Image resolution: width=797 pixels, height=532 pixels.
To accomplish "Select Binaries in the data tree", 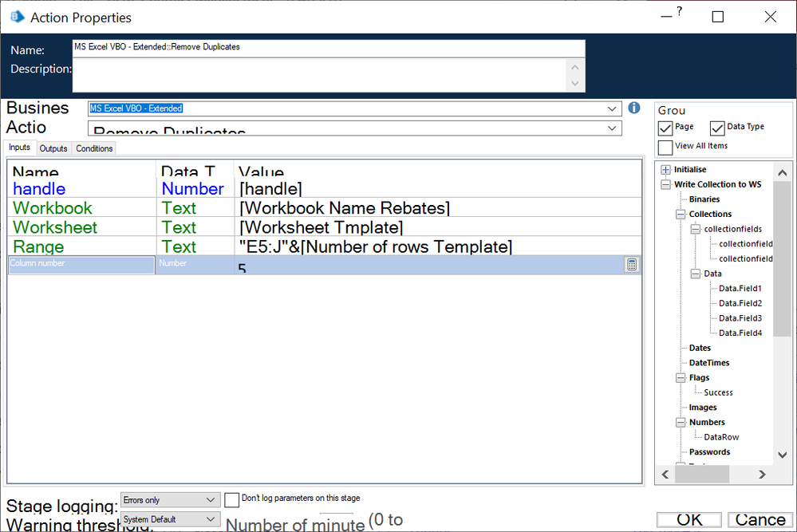I will pyautogui.click(x=704, y=199).
